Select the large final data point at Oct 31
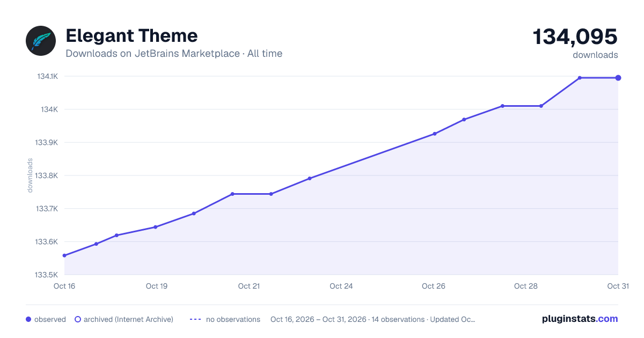Image resolution: width=644 pixels, height=338 pixels. click(618, 78)
